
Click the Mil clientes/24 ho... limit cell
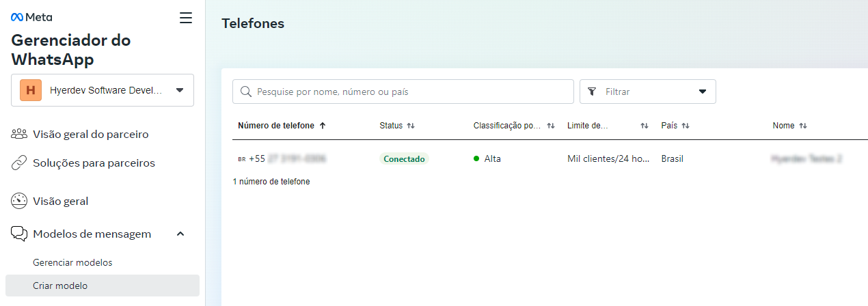(608, 158)
